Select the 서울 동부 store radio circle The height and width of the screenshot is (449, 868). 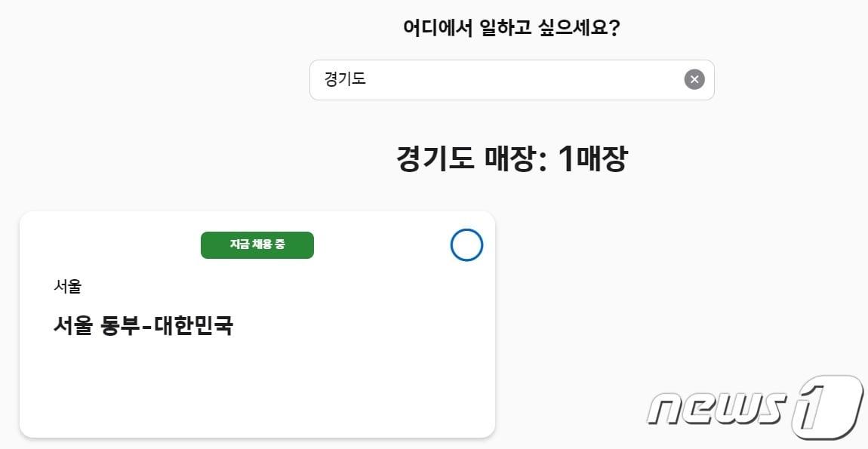pyautogui.click(x=466, y=245)
